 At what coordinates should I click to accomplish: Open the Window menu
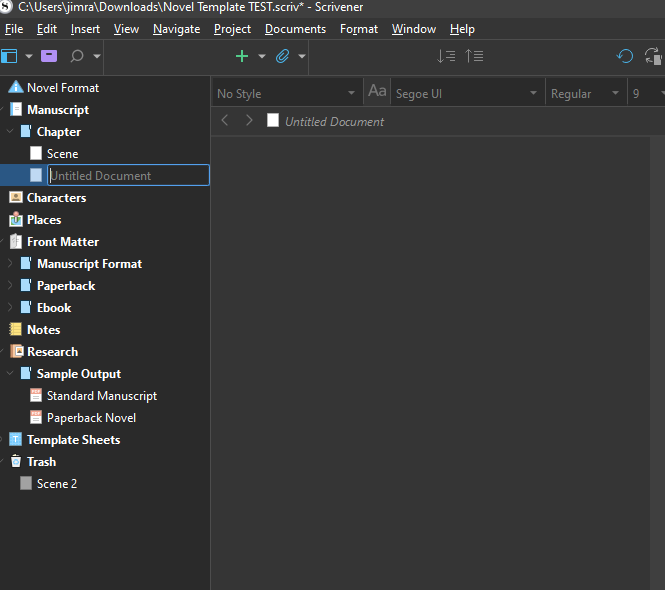(414, 29)
